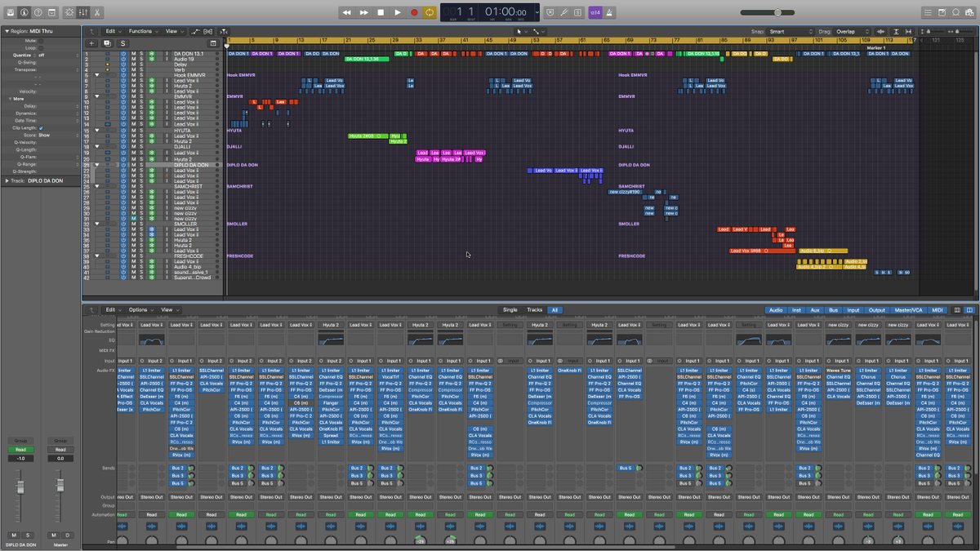Toggle the Inspector button in the control bar
Screen dimensions: 980x551
point(24,12)
